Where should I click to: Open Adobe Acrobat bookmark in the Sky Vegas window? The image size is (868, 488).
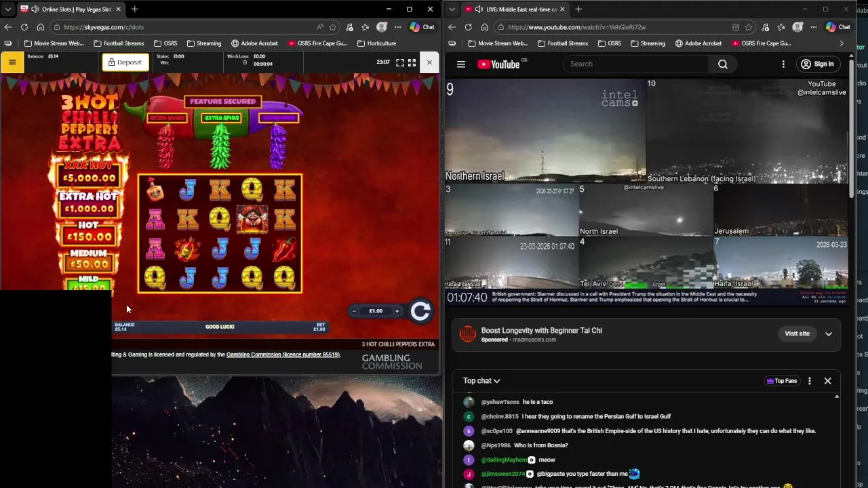click(254, 43)
